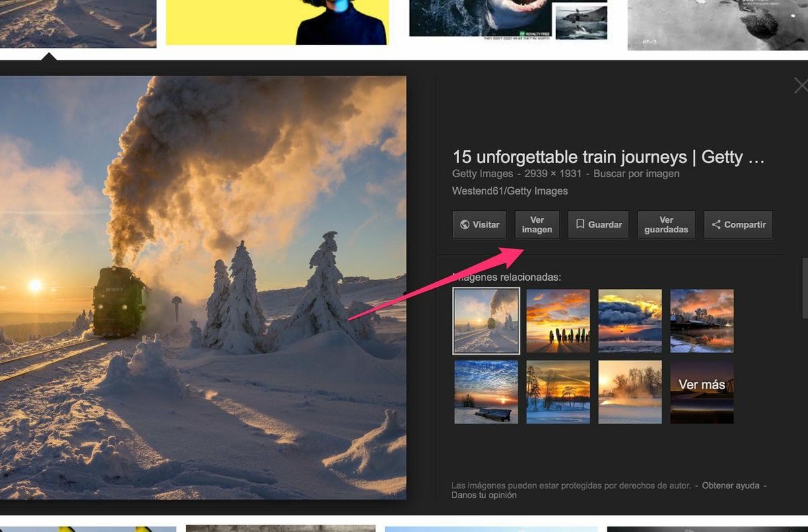Click the Obtener ayuda link
The image size is (808, 532).
(x=731, y=486)
